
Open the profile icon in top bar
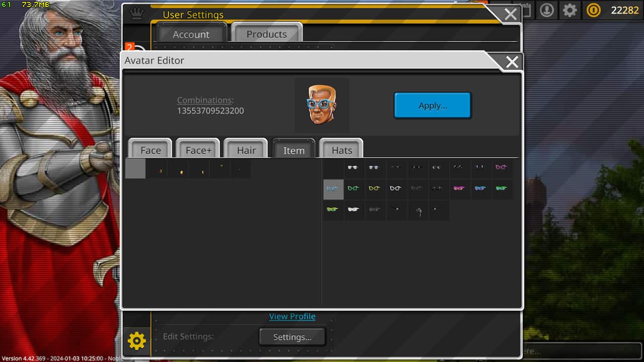tap(547, 10)
